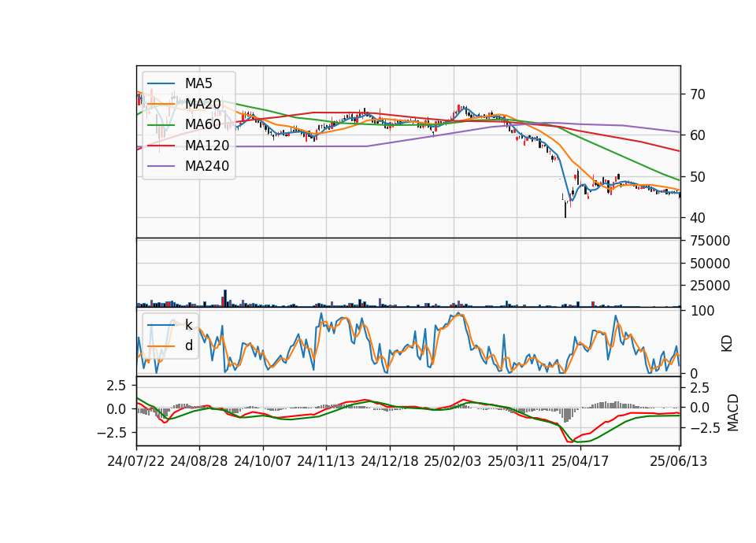Click the price axis value 40
This screenshot has width=756, height=543.
pyautogui.click(x=698, y=218)
